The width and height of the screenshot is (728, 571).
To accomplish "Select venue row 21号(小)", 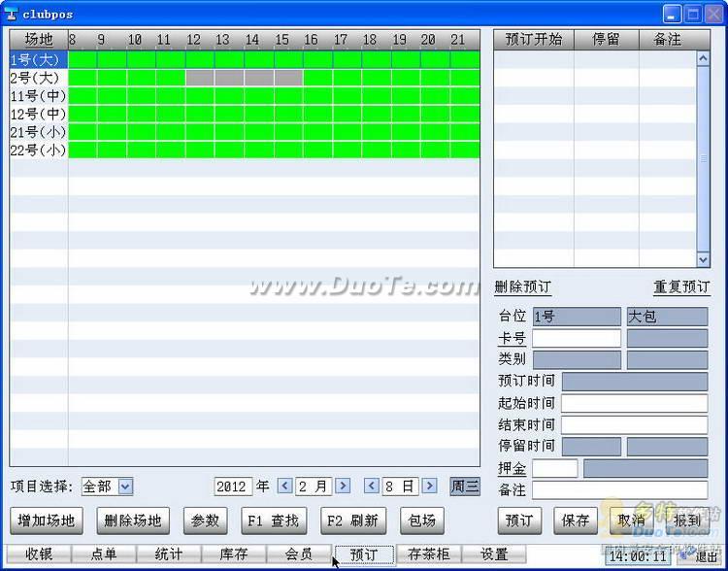I will click(x=39, y=132).
